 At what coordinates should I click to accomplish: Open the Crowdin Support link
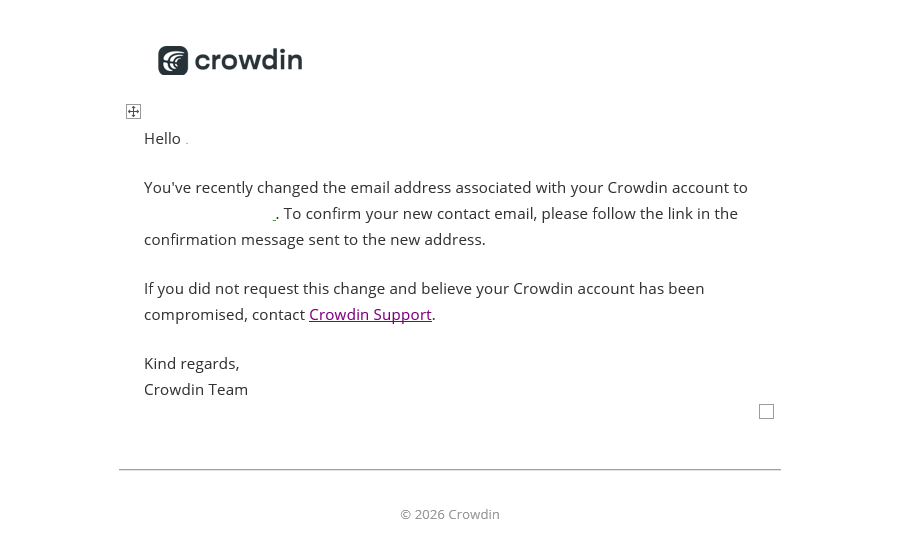coord(370,315)
